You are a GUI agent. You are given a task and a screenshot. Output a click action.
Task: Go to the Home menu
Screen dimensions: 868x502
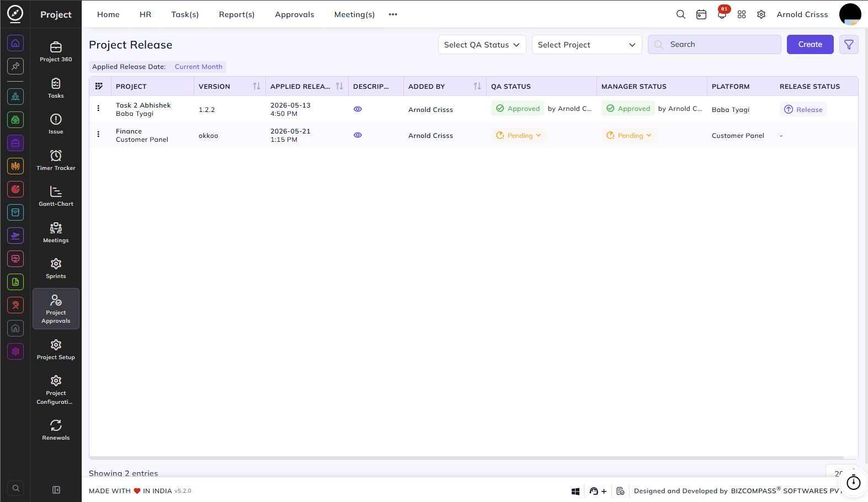(108, 14)
